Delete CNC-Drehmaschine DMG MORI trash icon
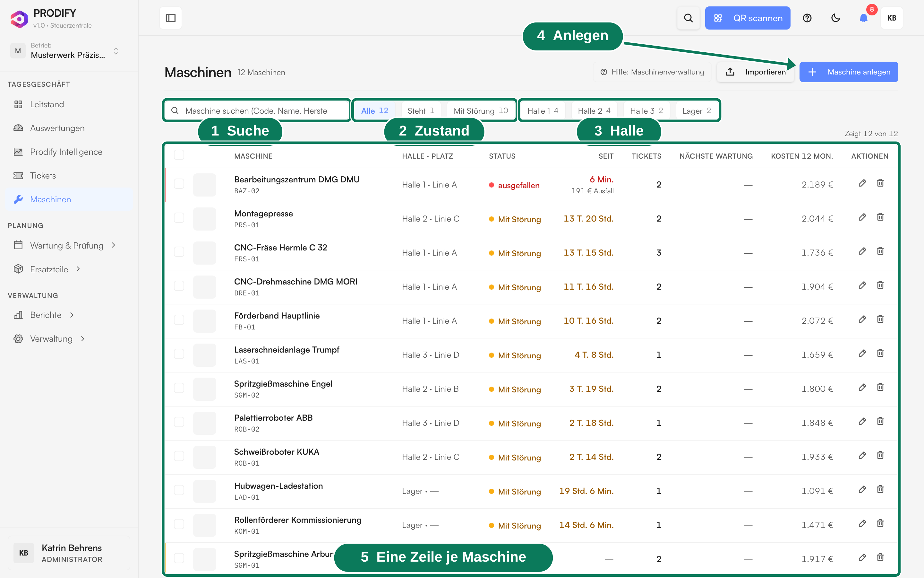 point(880,285)
